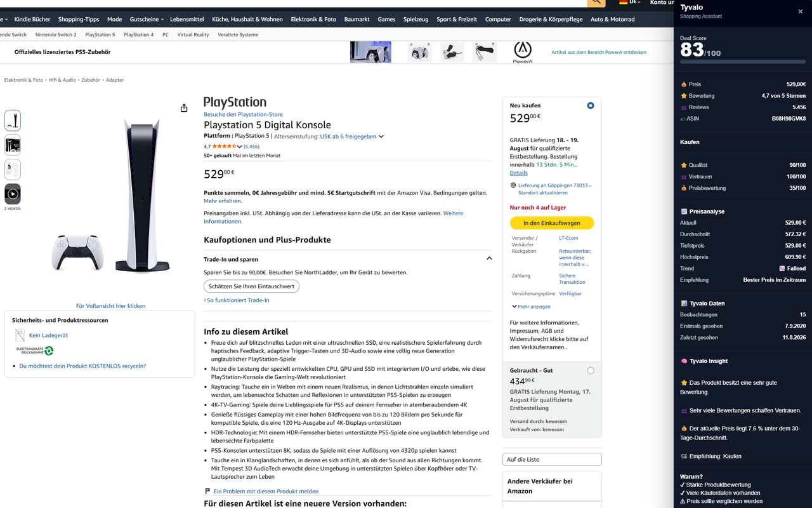Go to Lebensmittel category
This screenshot has width=812, height=508.
[188, 20]
